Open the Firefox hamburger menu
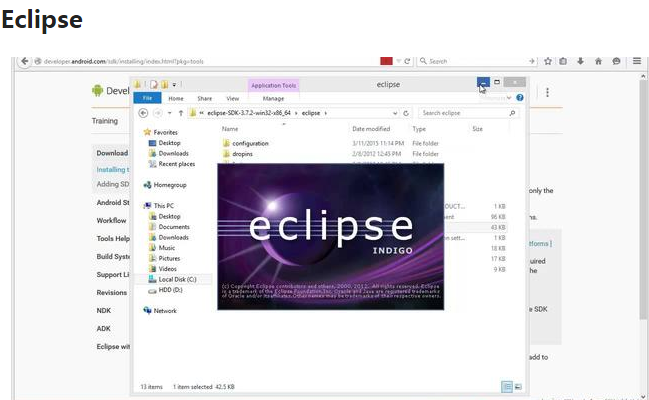The height and width of the screenshot is (400, 649). click(637, 61)
